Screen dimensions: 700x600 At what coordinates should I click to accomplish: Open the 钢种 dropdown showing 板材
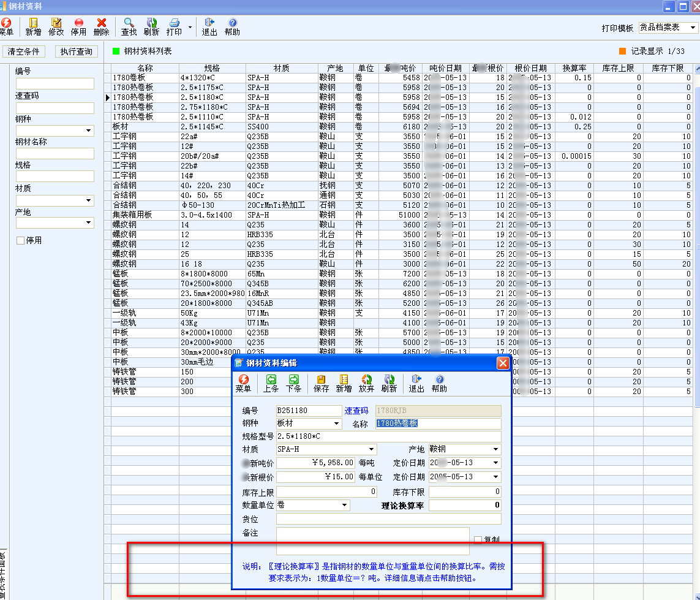coord(336,423)
